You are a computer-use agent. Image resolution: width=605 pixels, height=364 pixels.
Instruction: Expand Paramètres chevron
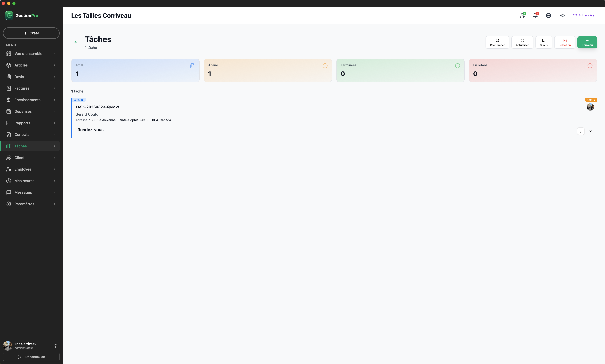pos(54,204)
